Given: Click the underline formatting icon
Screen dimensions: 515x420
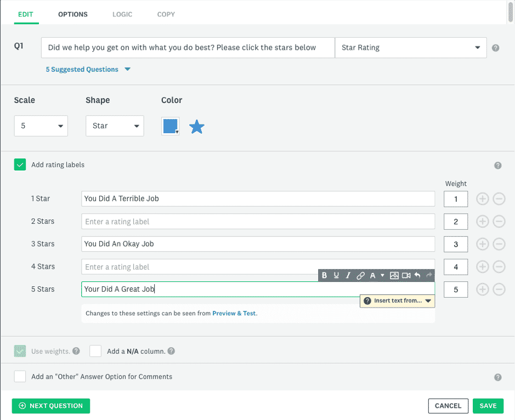Looking at the screenshot, I should [x=336, y=276].
